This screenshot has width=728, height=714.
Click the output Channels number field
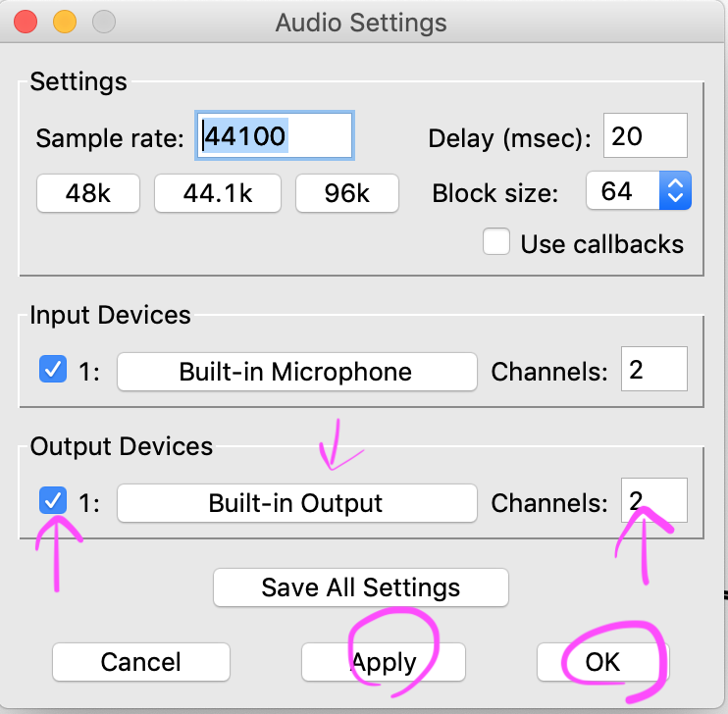pyautogui.click(x=654, y=500)
